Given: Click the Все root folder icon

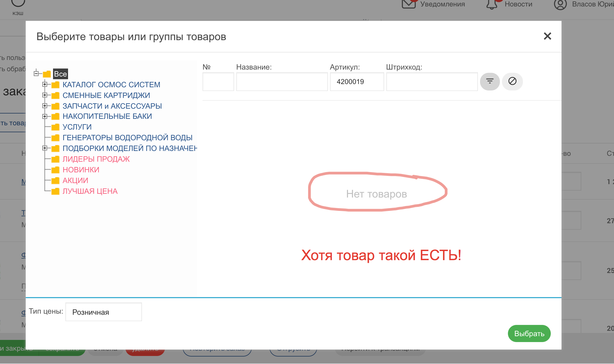Looking at the screenshot, I should (x=47, y=74).
